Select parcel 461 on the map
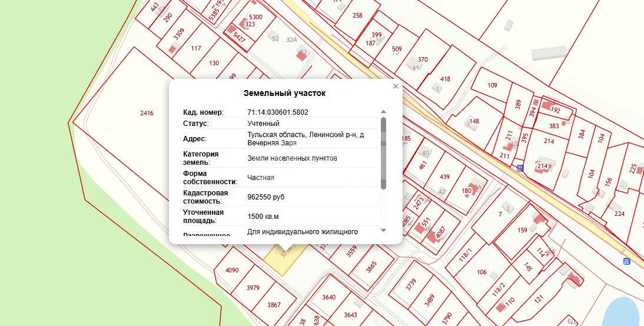Viewport: 644px width, 326px height. pyautogui.click(x=423, y=165)
